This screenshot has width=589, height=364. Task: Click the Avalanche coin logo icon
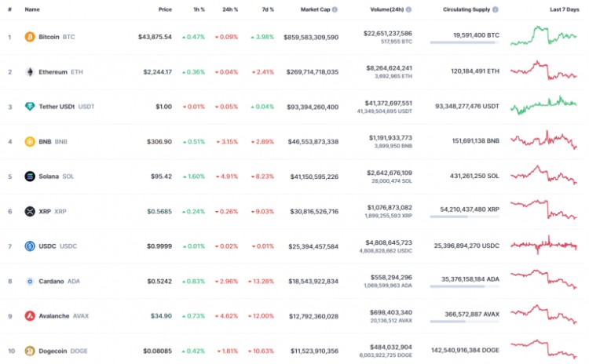[x=30, y=316]
